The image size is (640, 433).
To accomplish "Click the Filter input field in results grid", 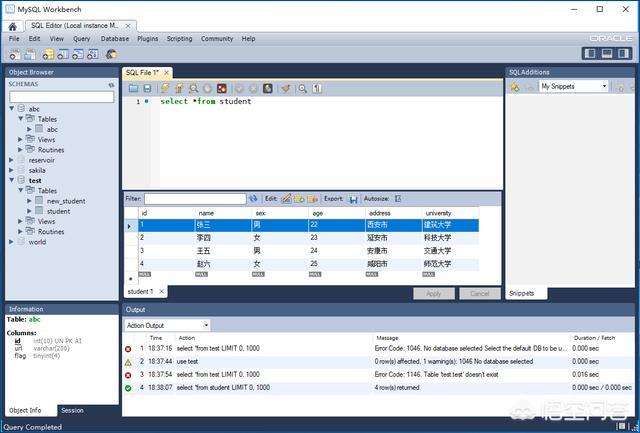I will pos(195,199).
